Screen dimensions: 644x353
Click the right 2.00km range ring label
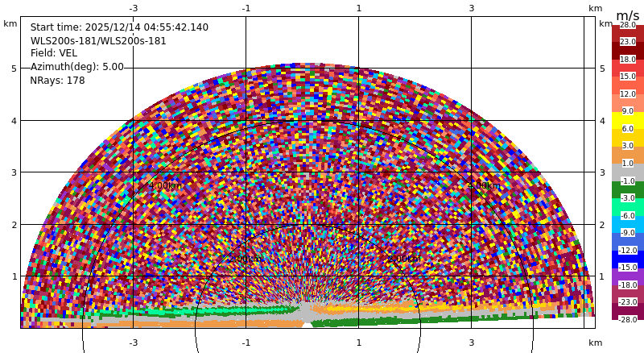404,259
